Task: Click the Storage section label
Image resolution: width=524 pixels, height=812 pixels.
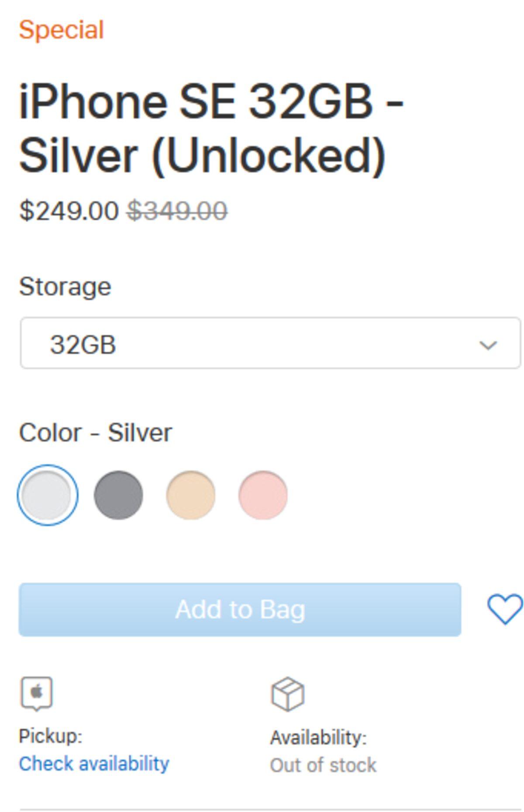Action: click(65, 287)
